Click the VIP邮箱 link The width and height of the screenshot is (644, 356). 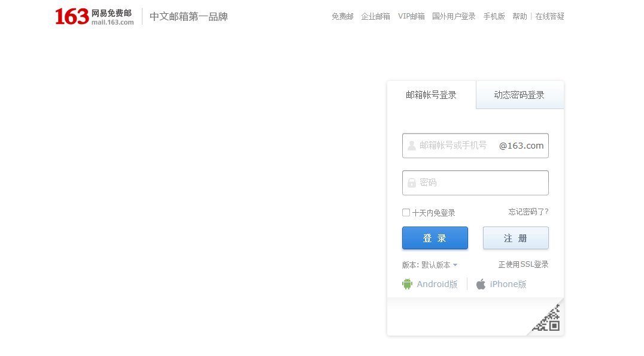(x=411, y=16)
